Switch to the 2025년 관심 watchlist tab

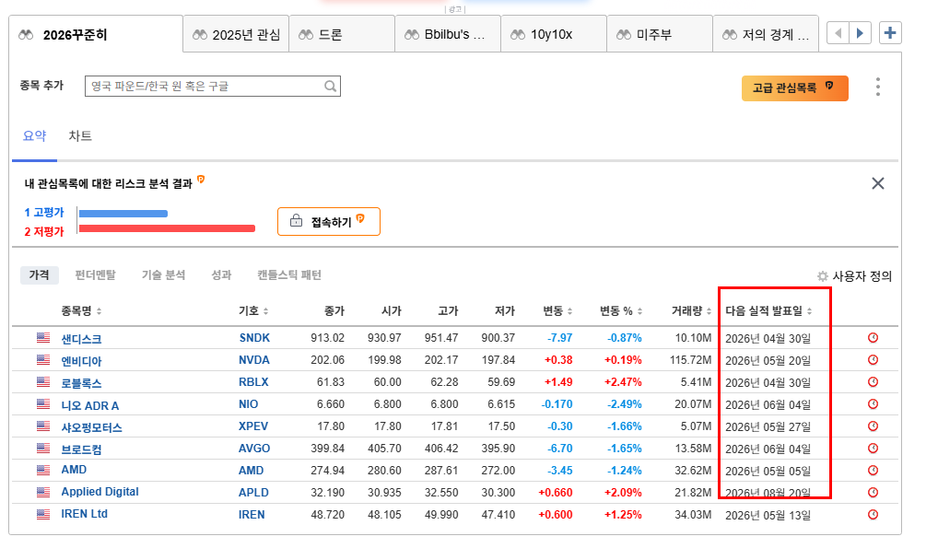[x=236, y=35]
